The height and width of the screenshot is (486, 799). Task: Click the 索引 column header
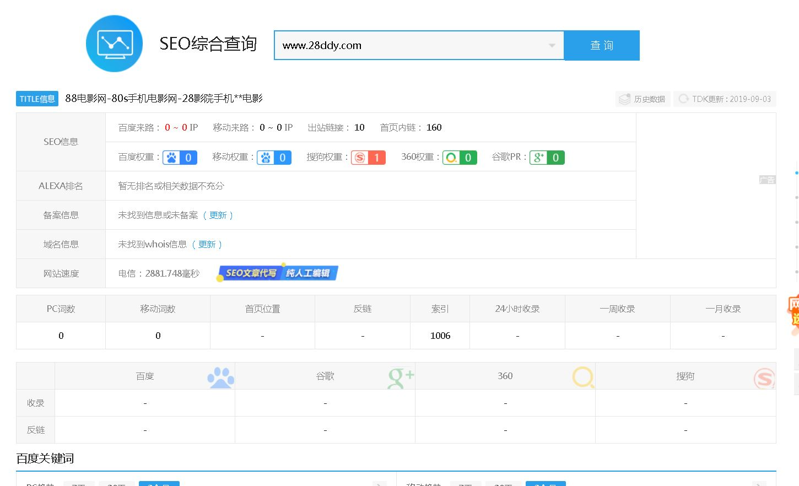[x=440, y=309]
